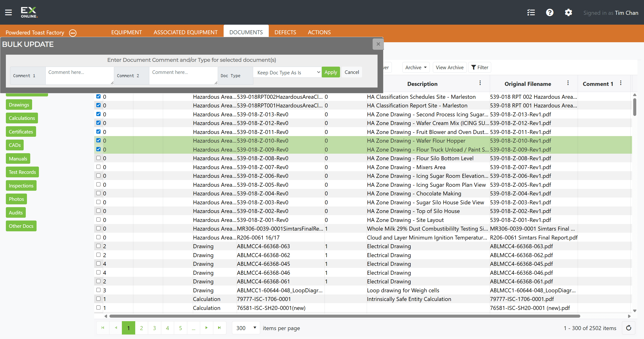Click the Comment 1 text field
644x339 pixels.
pyautogui.click(x=79, y=76)
